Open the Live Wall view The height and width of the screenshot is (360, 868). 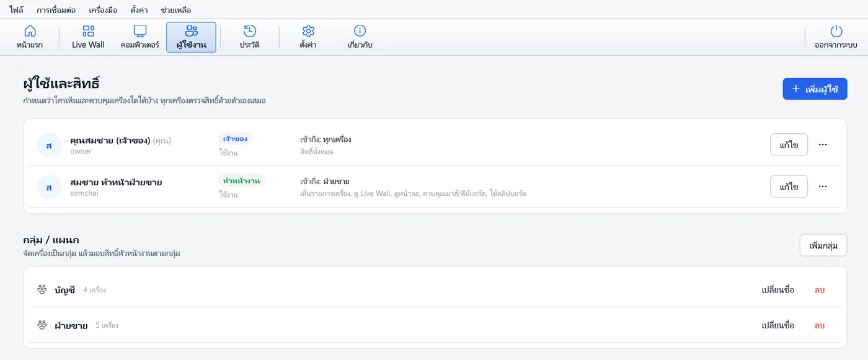pos(88,37)
